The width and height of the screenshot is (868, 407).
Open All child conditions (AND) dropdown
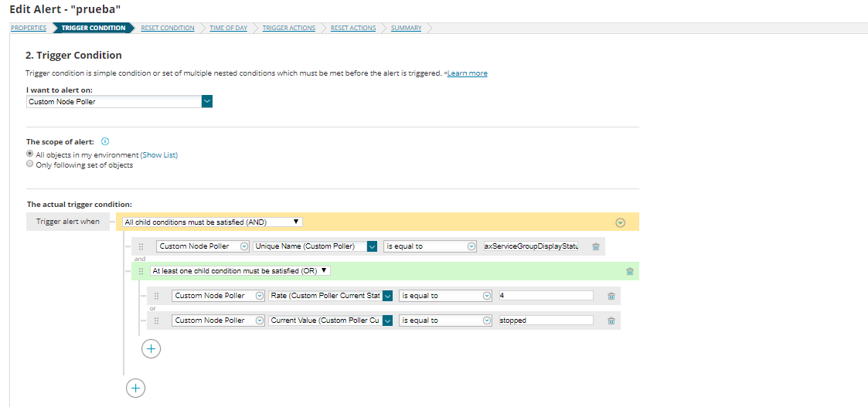pyautogui.click(x=213, y=222)
